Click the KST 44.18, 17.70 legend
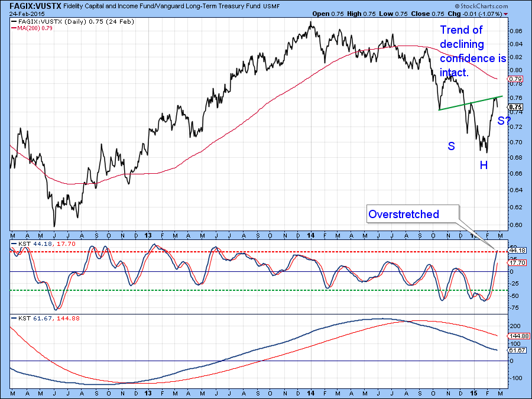This screenshot has width=532, height=399. click(x=43, y=244)
